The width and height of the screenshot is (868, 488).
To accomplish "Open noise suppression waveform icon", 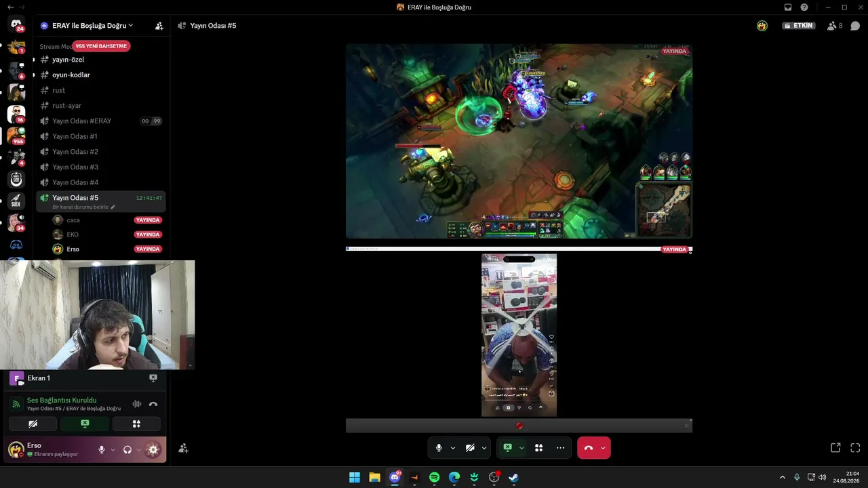I will point(137,404).
